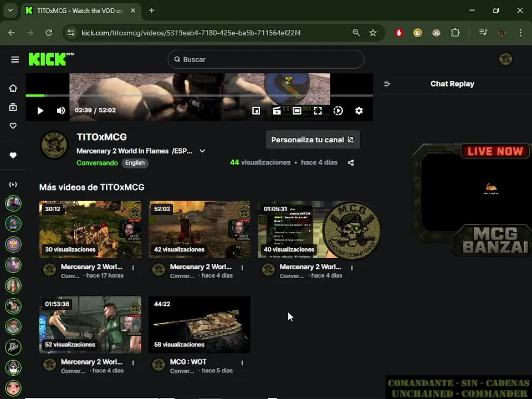Select the TITOxMCG browser tab
Screen dimensions: 532x399
pos(80,11)
